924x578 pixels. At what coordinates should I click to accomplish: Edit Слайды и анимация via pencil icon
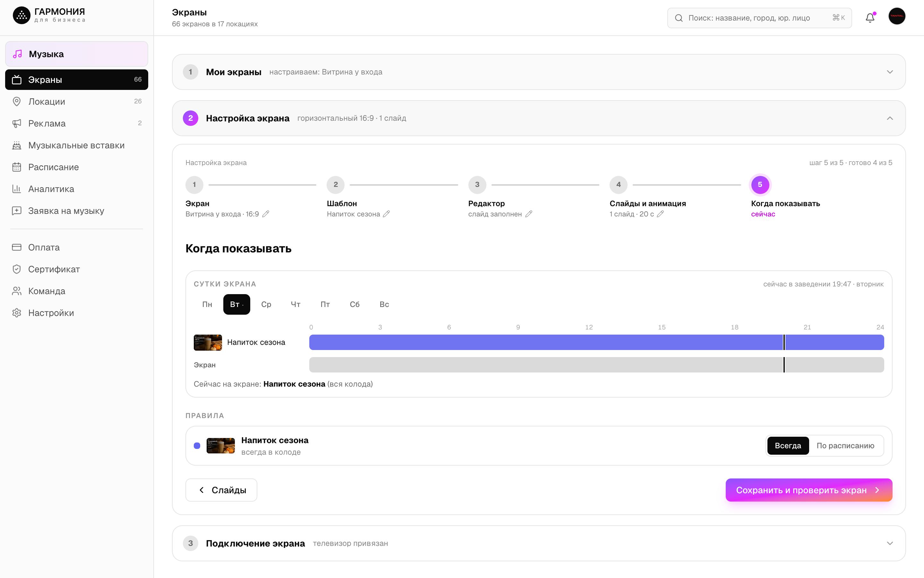pos(660,214)
